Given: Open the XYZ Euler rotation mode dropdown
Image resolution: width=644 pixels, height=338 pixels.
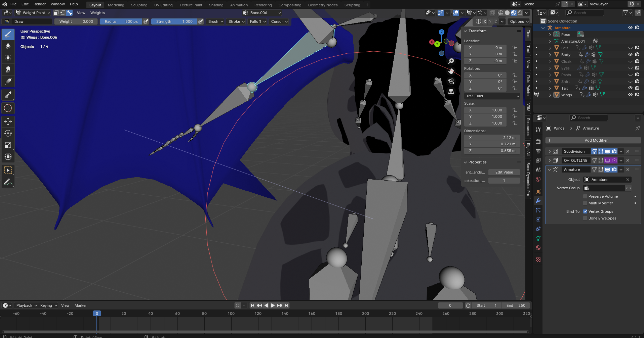Looking at the screenshot, I should pos(492,96).
